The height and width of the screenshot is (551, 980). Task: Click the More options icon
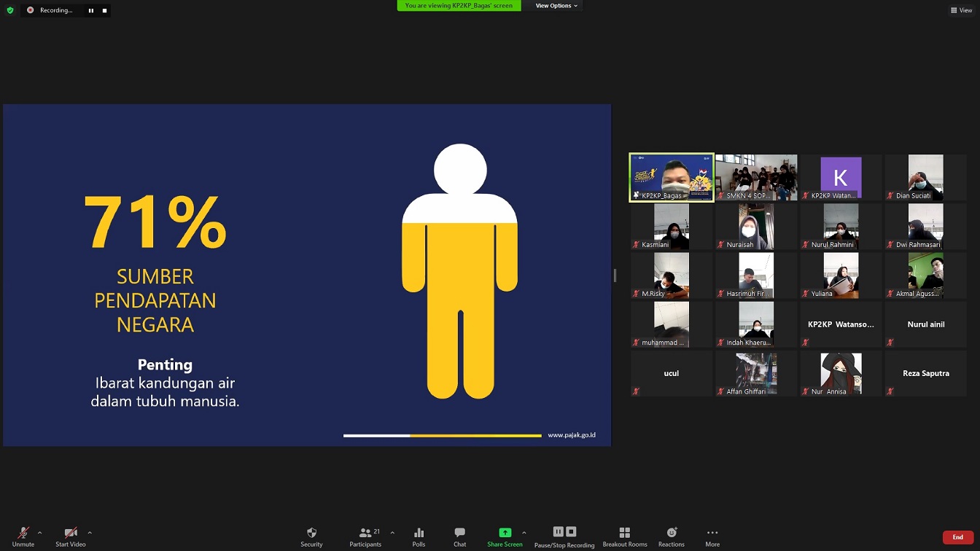coord(712,533)
